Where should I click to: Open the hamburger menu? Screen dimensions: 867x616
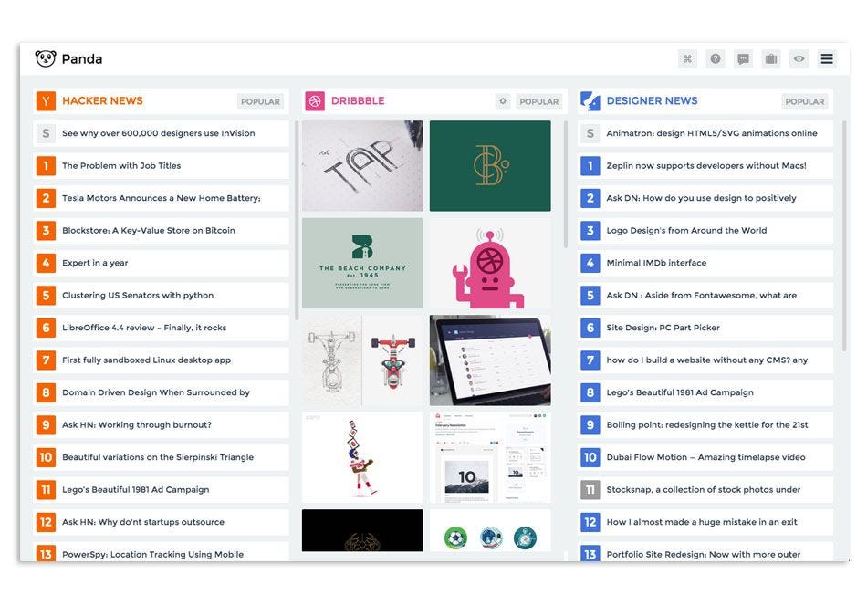827,58
